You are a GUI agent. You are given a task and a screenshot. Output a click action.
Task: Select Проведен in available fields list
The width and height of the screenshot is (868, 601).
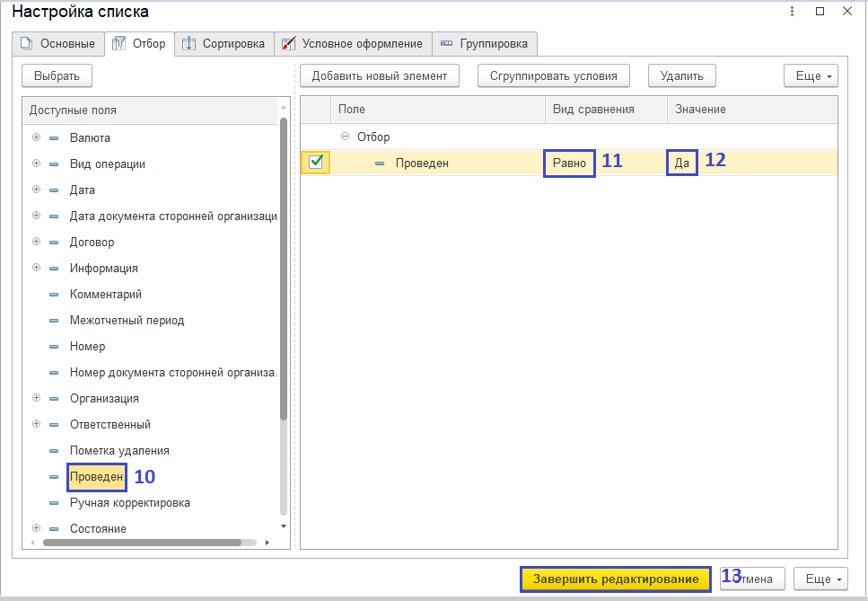(95, 476)
